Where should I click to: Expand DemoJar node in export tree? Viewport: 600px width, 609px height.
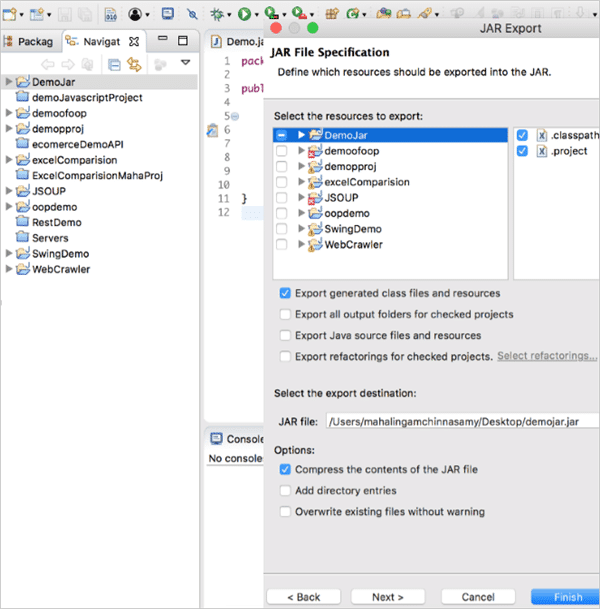301,135
